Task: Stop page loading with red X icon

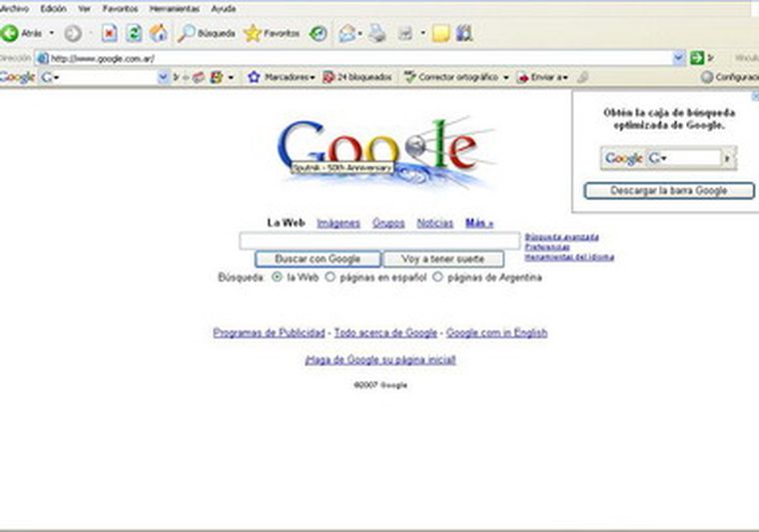Action: point(110,33)
